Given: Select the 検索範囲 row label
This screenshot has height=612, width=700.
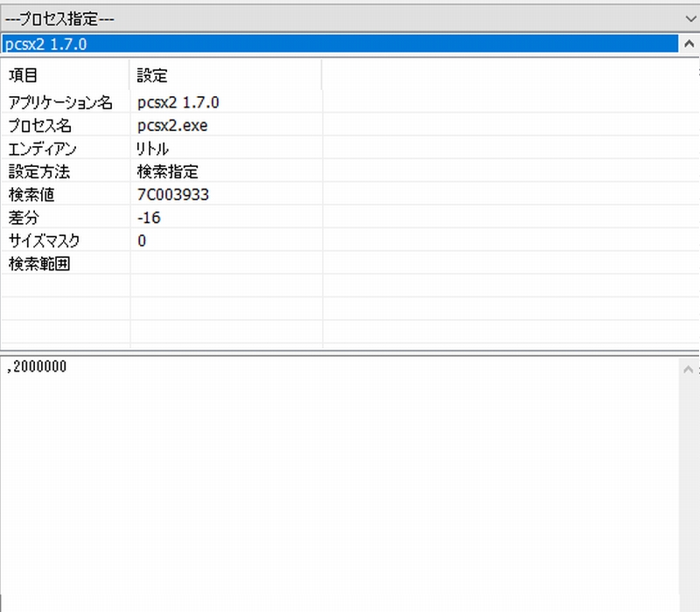Looking at the screenshot, I should 39,264.
